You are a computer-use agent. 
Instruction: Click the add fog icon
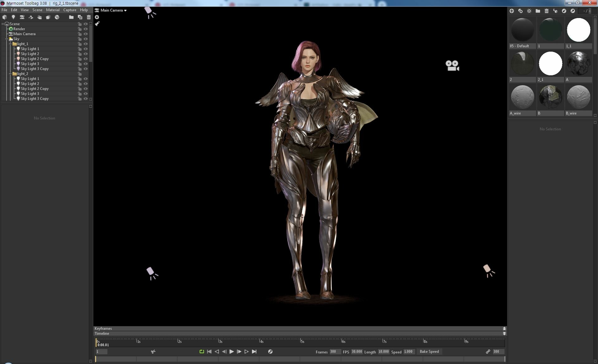point(39,17)
